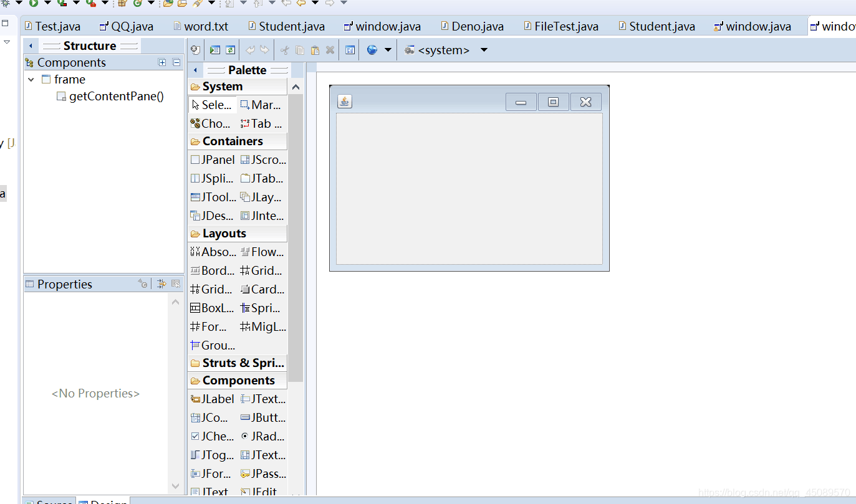Click the green Refresh/reparse icon in designer toolbar

click(x=230, y=50)
